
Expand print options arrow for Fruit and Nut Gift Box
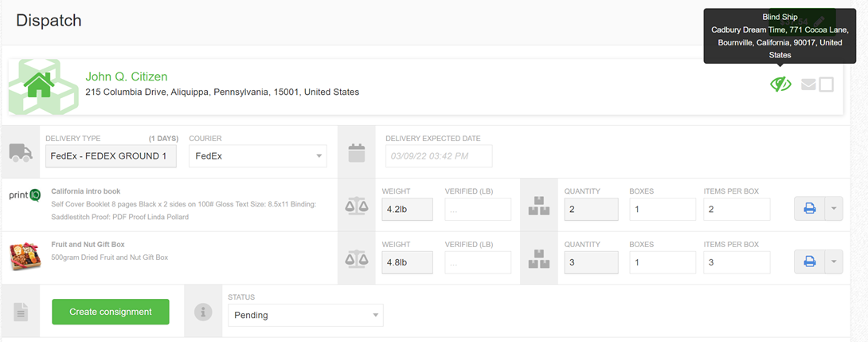point(833,261)
